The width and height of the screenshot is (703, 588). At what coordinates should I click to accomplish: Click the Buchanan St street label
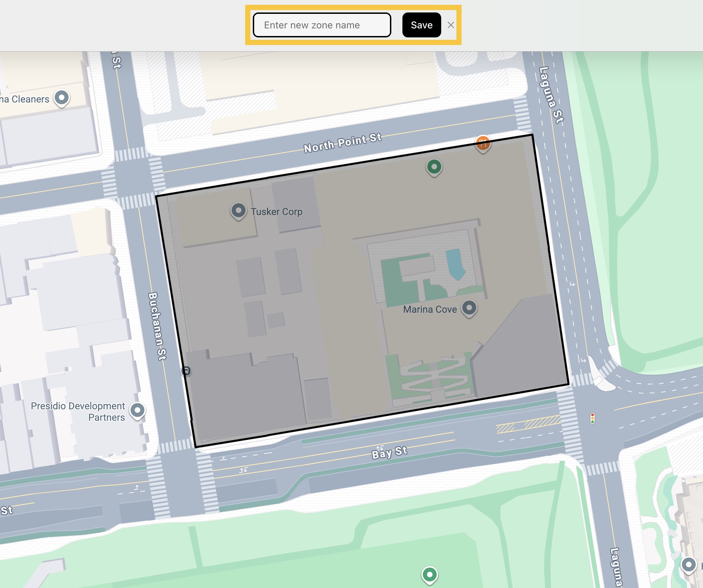tap(157, 326)
